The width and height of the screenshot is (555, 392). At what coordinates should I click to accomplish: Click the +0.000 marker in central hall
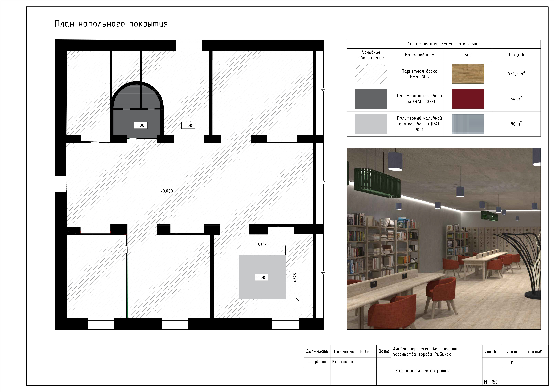tap(167, 191)
